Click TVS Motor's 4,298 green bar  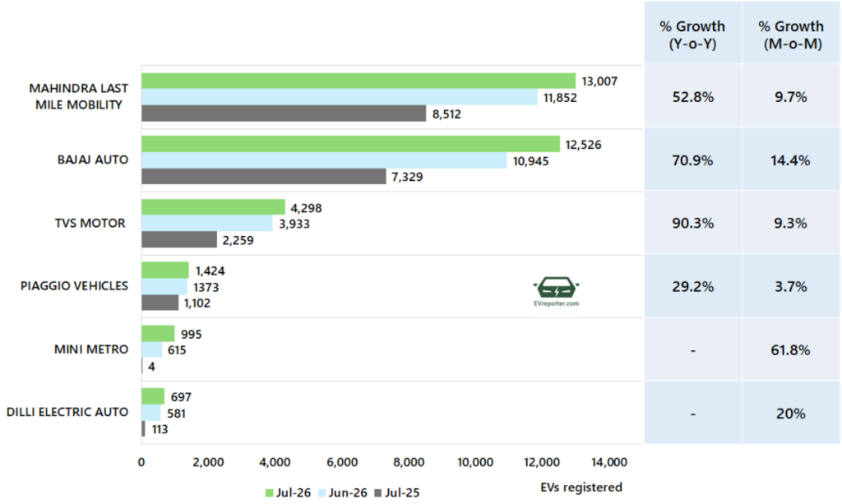[213, 207]
